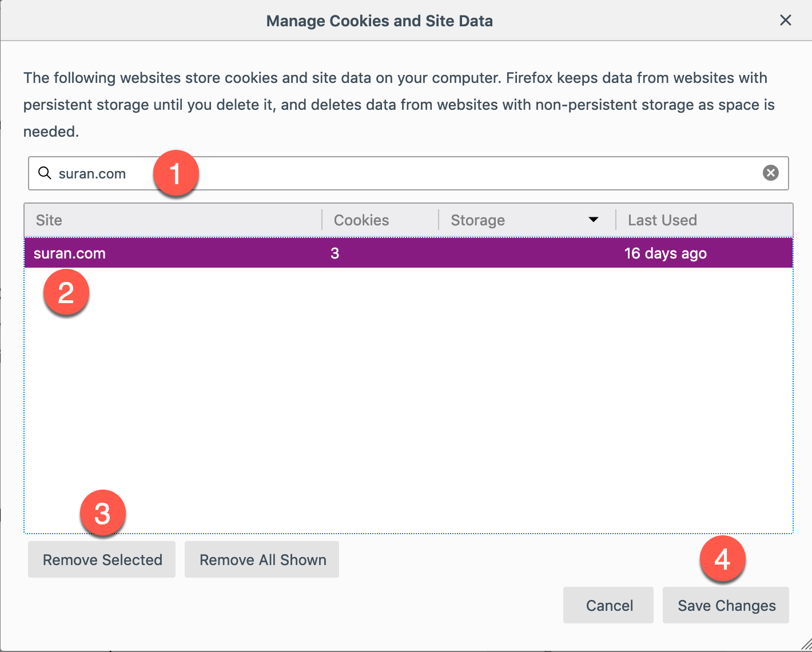Click the resize grip at dialog corner
The image size is (812, 652).
click(x=805, y=645)
